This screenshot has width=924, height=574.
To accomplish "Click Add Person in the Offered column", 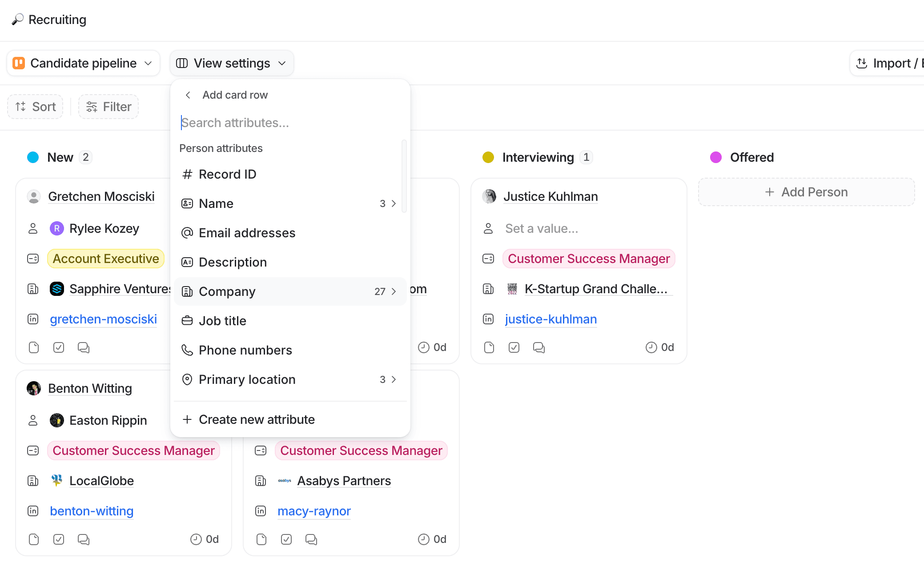I will pyautogui.click(x=806, y=192).
